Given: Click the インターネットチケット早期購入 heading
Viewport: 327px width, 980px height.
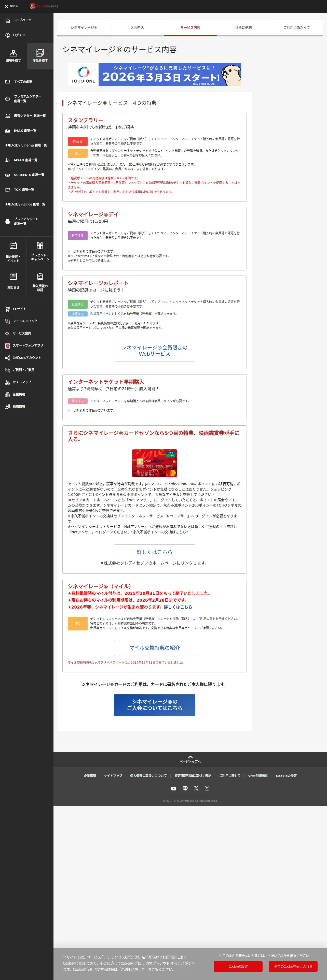Looking at the screenshot, I should (106, 382).
